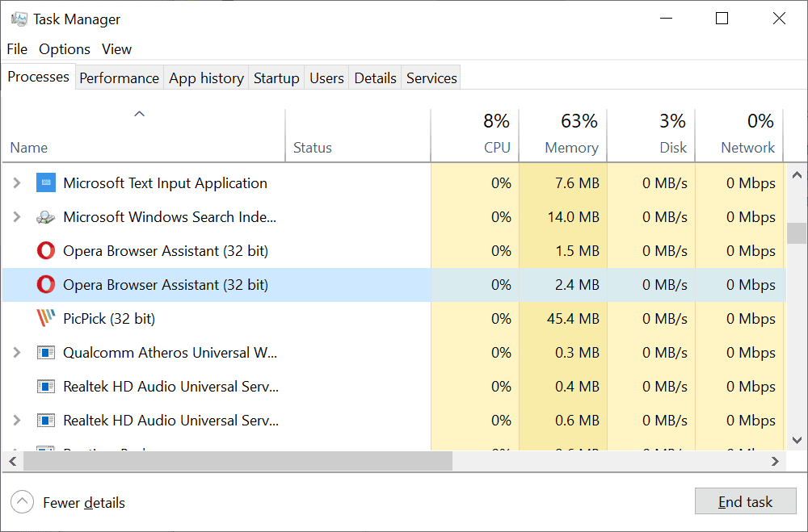Sort processes by the Memory column header
This screenshot has height=532, width=808.
pyautogui.click(x=571, y=148)
